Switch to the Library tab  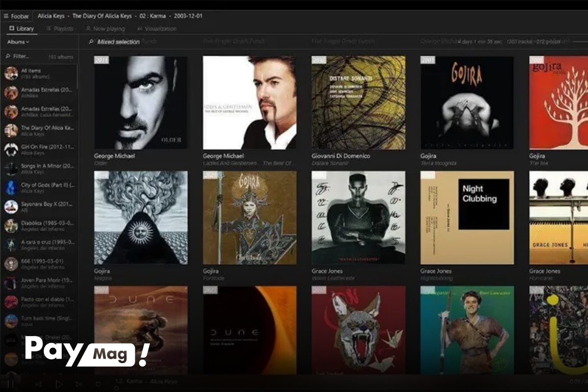tap(22, 28)
